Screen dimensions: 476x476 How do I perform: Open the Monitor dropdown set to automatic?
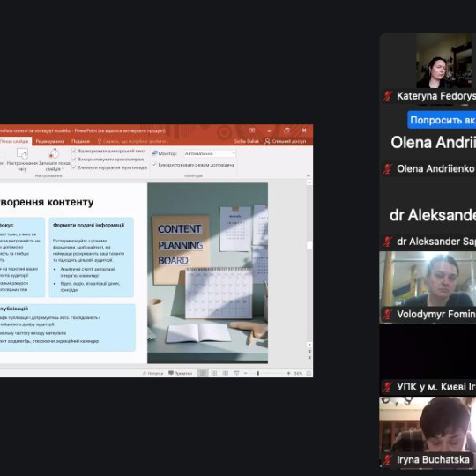click(x=210, y=153)
